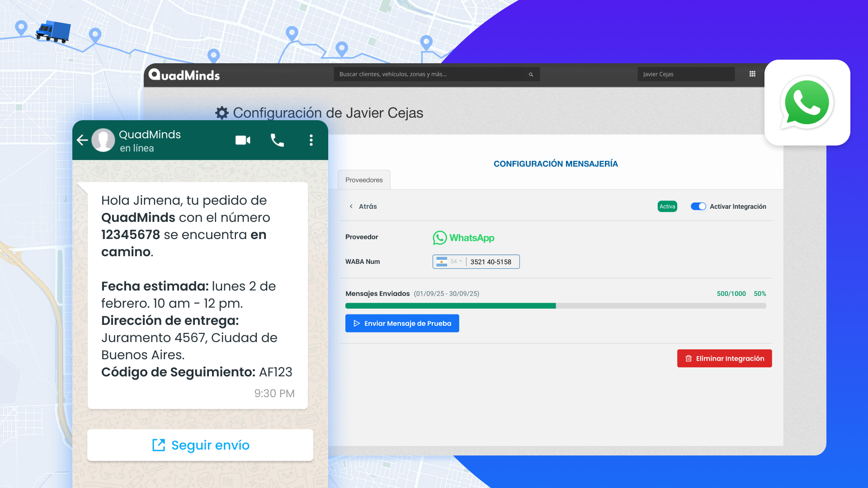Viewport: 868px width, 488px height.
Task: Click the Argentina flag icon
Action: point(442,262)
